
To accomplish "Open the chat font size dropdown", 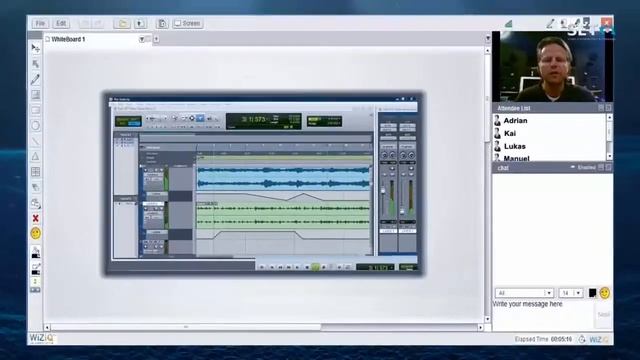I will click(x=571, y=293).
